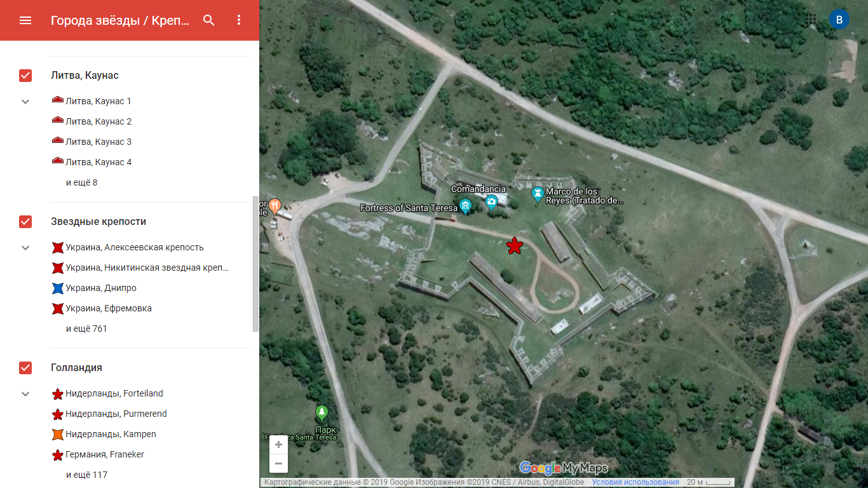This screenshot has width=868, height=488.
Task: Click the green Парк tree pin
Action: [322, 413]
